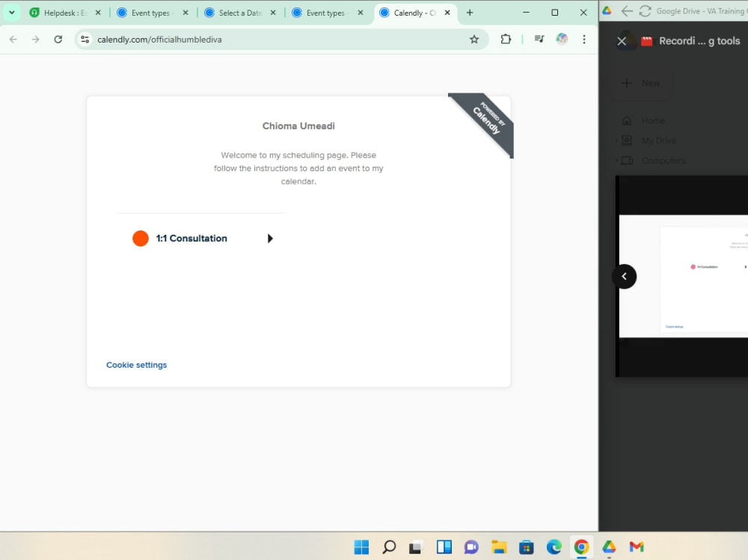Open Windows taskbar search
This screenshot has width=748, height=560.
click(x=389, y=547)
